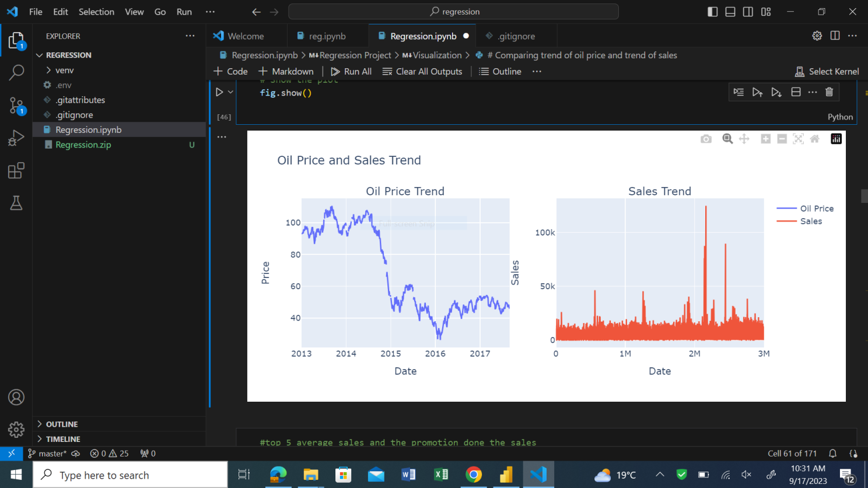This screenshot has height=488, width=868.
Task: Switch to the reg.ipynb tab
Action: (327, 35)
